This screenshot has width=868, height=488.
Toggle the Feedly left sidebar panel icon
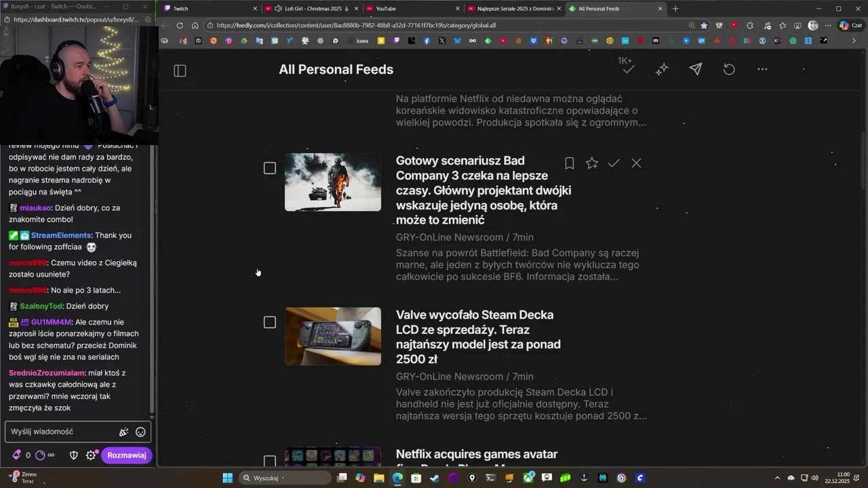coord(180,70)
